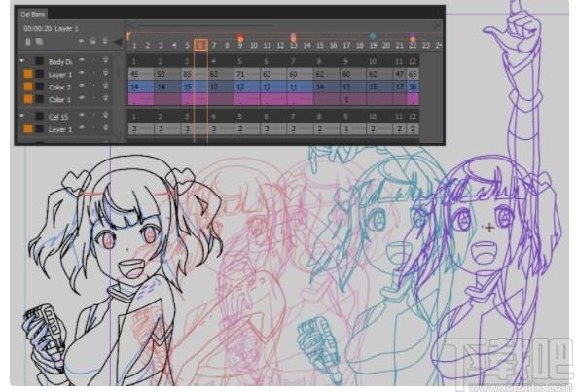Hide the Cel 15 group with eye icon
The height and width of the screenshot is (392, 576).
pos(82,116)
